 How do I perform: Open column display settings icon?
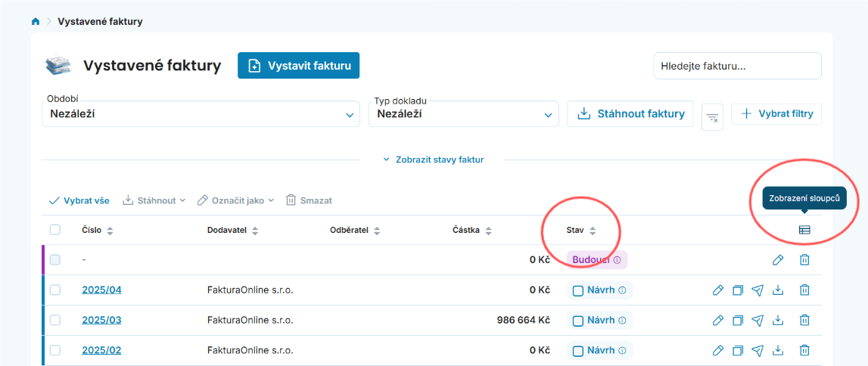(804, 230)
